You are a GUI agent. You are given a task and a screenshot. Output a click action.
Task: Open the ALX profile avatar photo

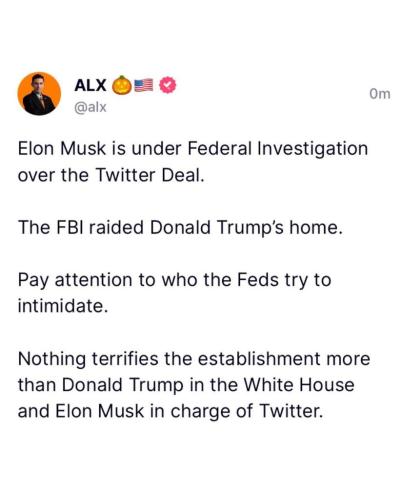pos(39,94)
